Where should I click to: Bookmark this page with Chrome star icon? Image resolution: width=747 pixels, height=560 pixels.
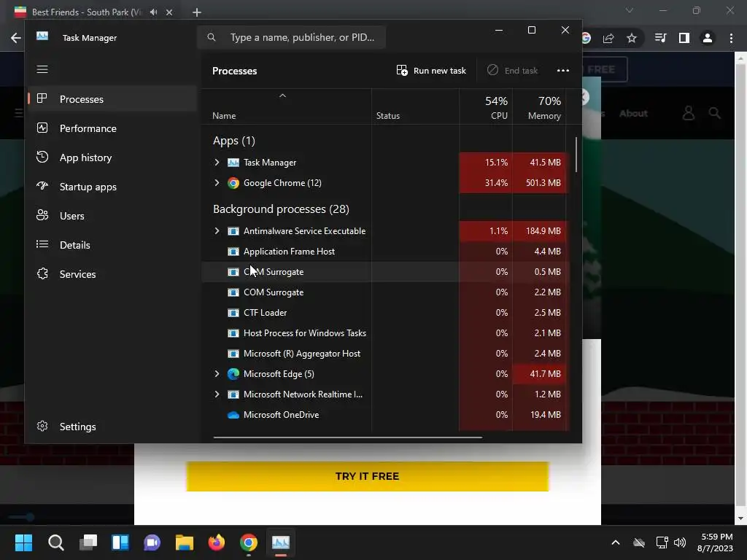632,38
